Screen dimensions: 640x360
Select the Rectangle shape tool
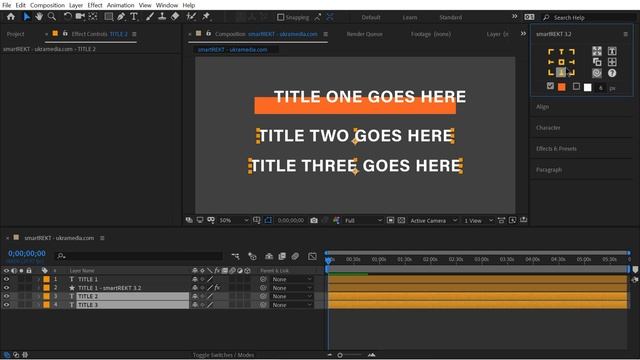tap(109, 17)
